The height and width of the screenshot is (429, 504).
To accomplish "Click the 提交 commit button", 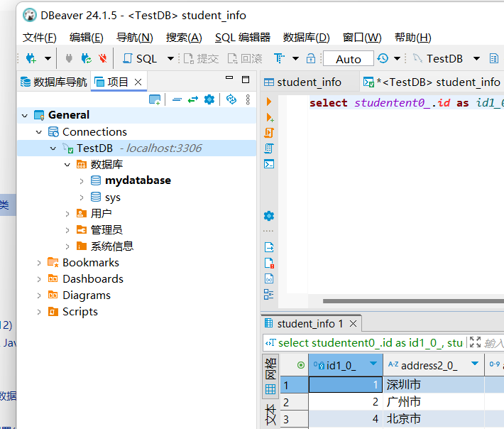I will click(201, 58).
